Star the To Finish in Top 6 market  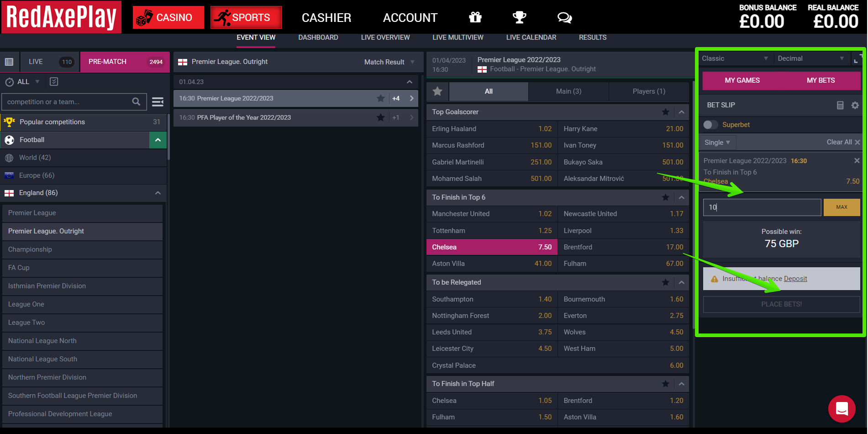click(665, 197)
